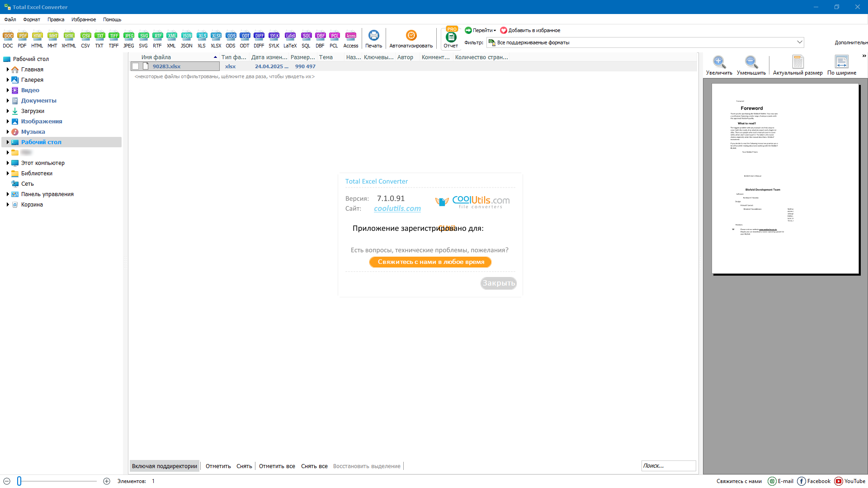Open the Избранное menu

pos(84,19)
